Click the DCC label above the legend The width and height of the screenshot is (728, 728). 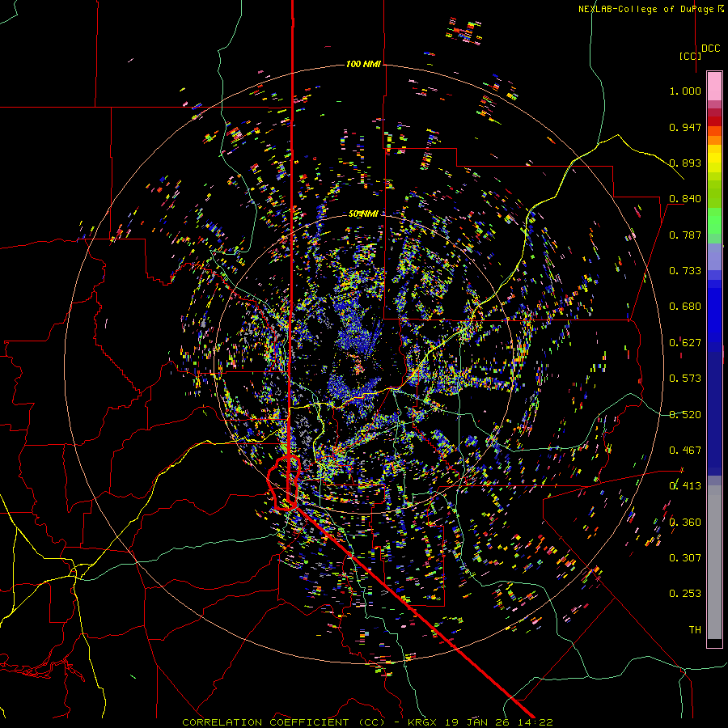(711, 49)
